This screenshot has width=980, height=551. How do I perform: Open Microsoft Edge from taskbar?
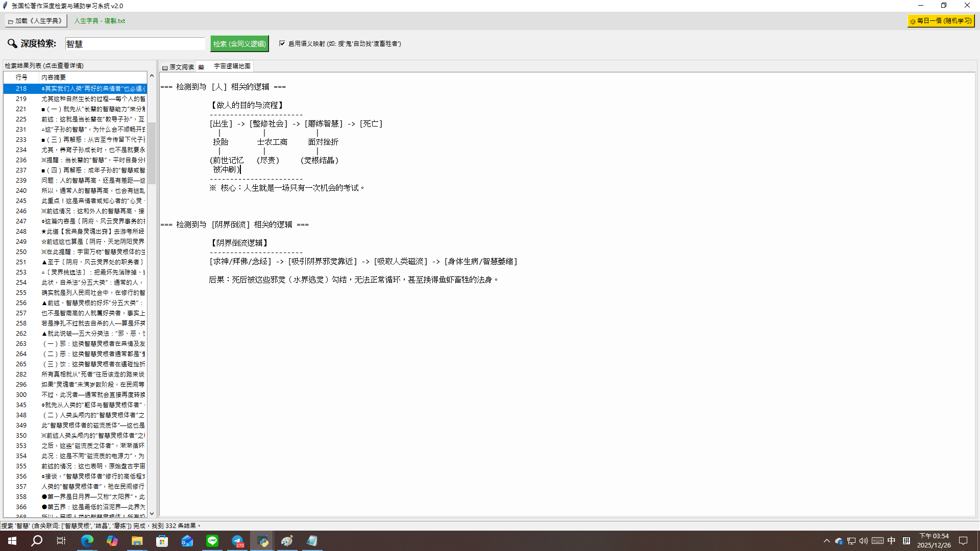[87, 541]
